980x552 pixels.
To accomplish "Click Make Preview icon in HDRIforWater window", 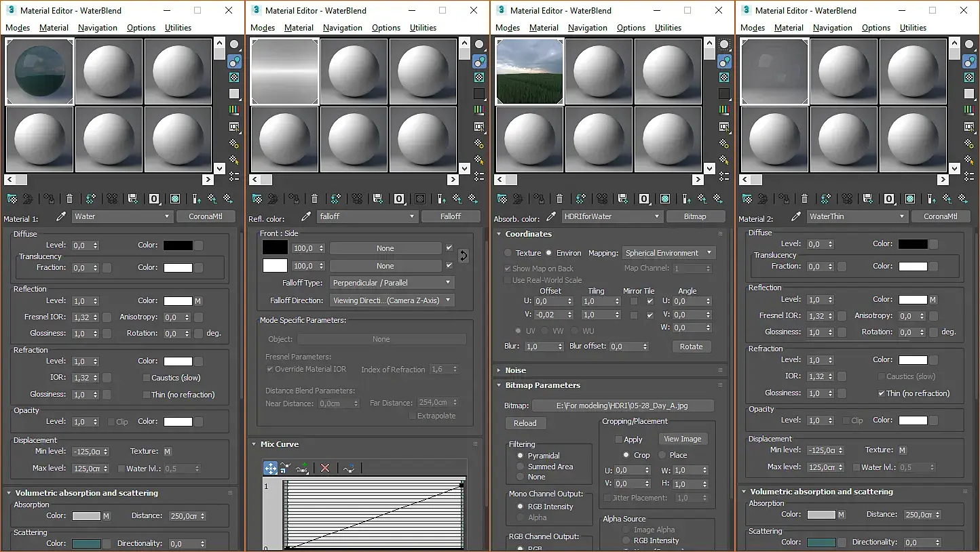I will coord(724,126).
